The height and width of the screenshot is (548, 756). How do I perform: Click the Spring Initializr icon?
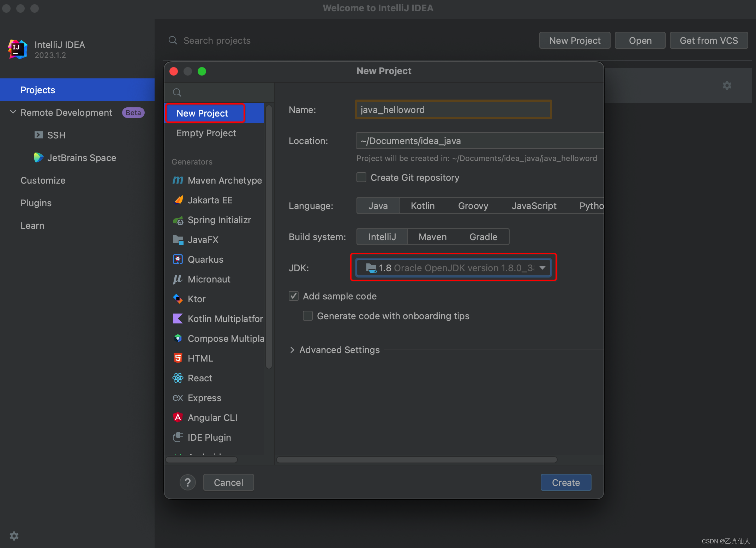pyautogui.click(x=178, y=220)
